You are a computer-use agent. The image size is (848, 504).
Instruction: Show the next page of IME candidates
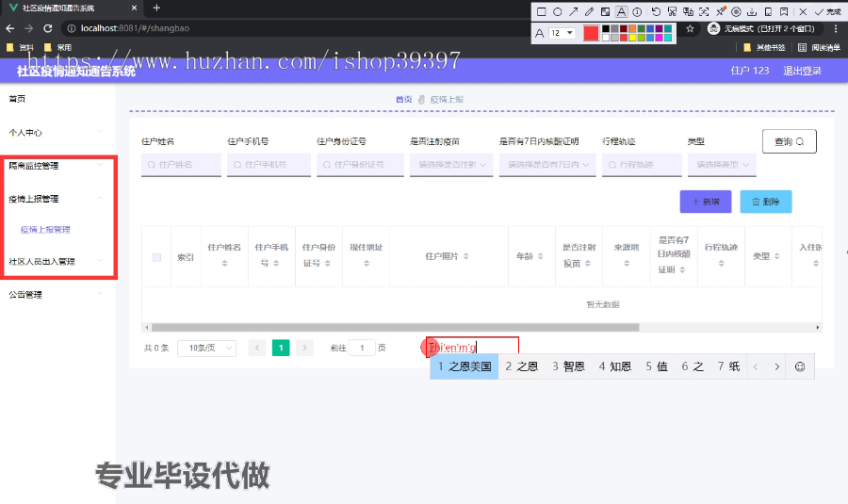(x=776, y=366)
